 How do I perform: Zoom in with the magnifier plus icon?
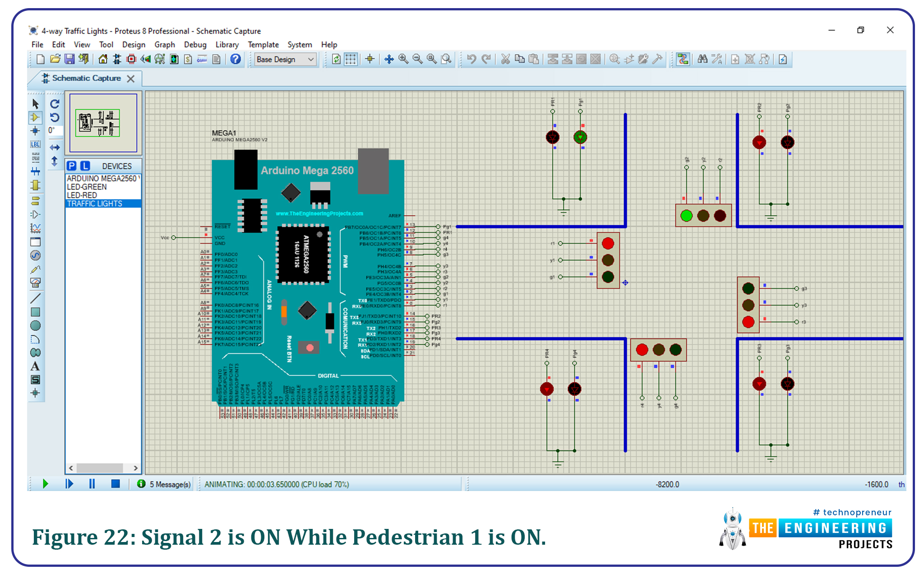click(403, 59)
